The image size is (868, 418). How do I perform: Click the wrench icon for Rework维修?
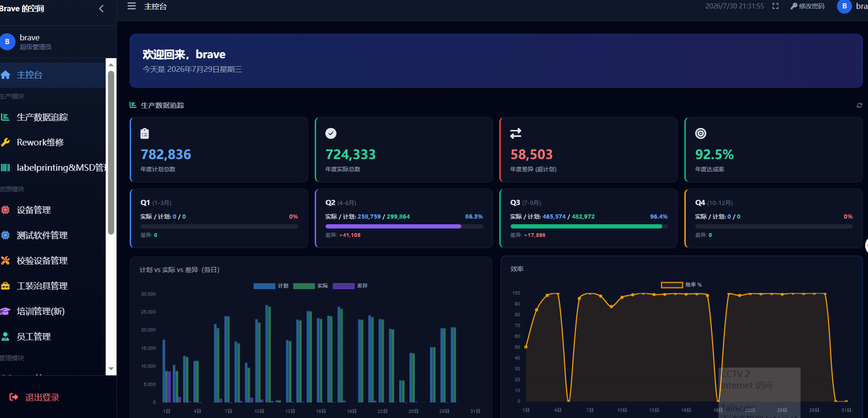[6, 142]
